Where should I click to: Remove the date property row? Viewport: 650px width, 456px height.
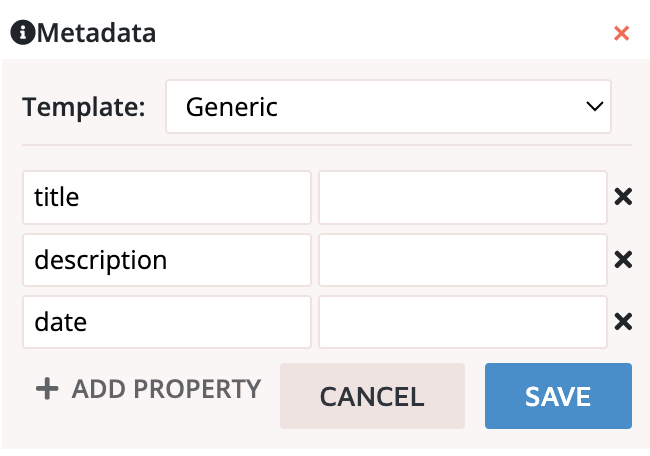[623, 322]
